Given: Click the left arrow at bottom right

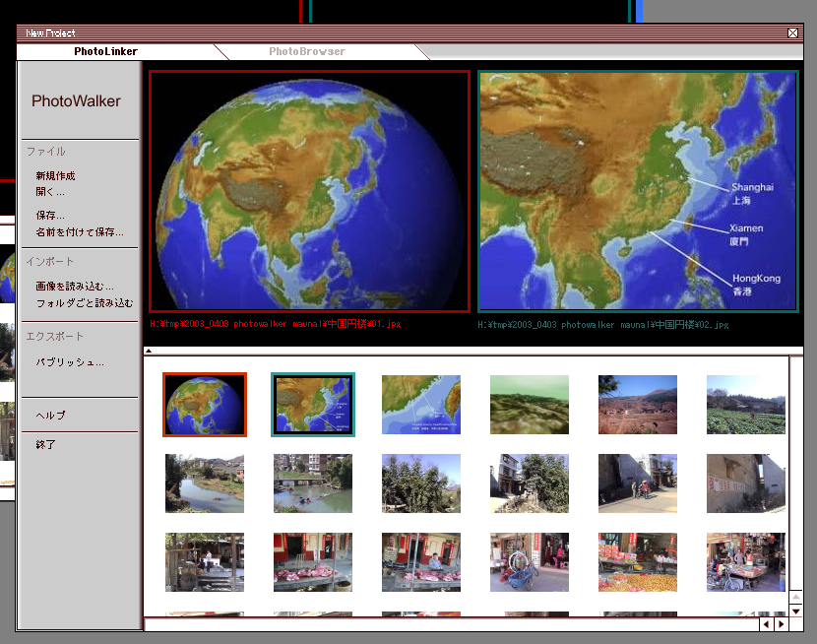Looking at the screenshot, I should click(x=765, y=624).
